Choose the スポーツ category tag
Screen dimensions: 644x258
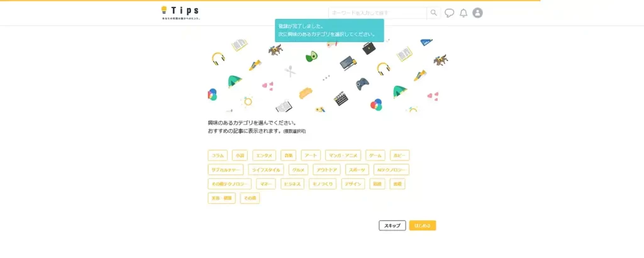tap(357, 170)
